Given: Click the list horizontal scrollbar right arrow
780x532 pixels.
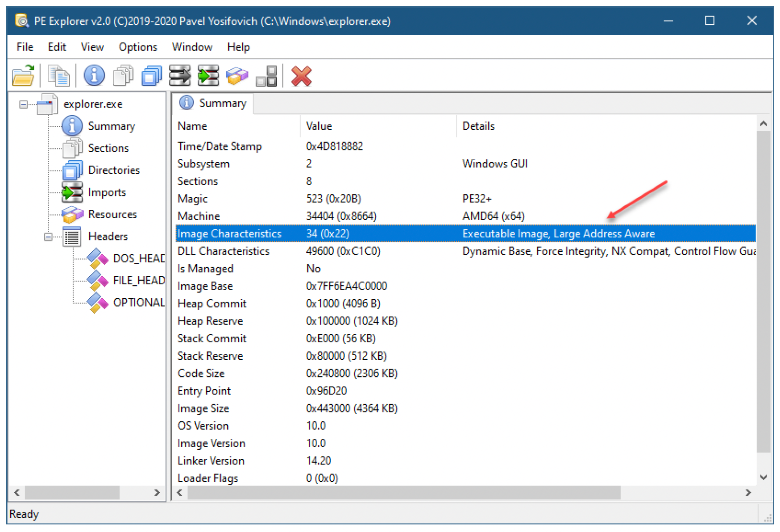Looking at the screenshot, I should tap(748, 493).
